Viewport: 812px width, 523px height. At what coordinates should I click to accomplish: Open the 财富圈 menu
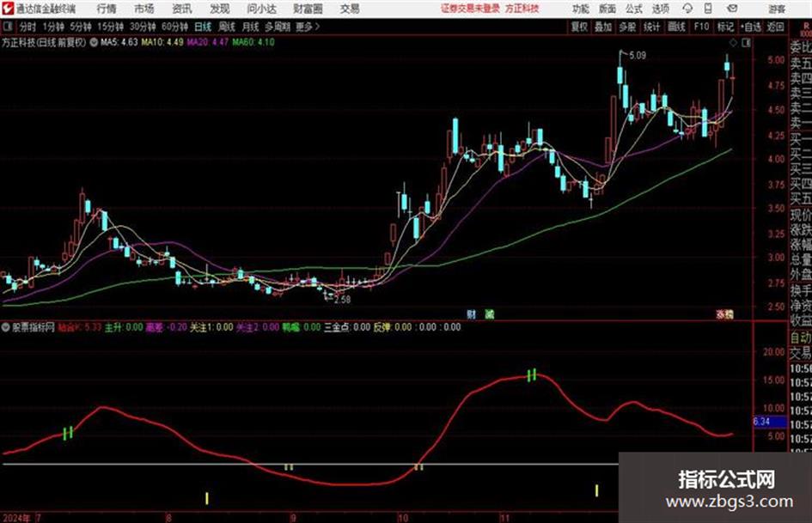tap(308, 9)
